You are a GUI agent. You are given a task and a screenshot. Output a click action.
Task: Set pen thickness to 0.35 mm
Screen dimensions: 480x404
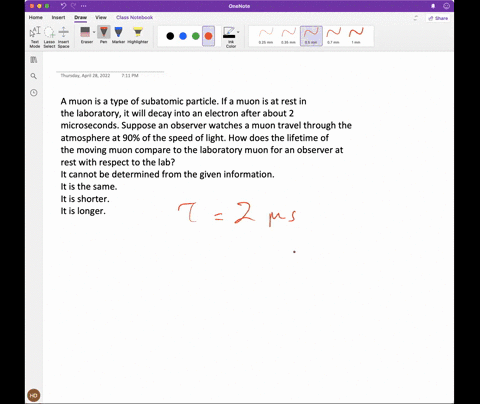(288, 36)
